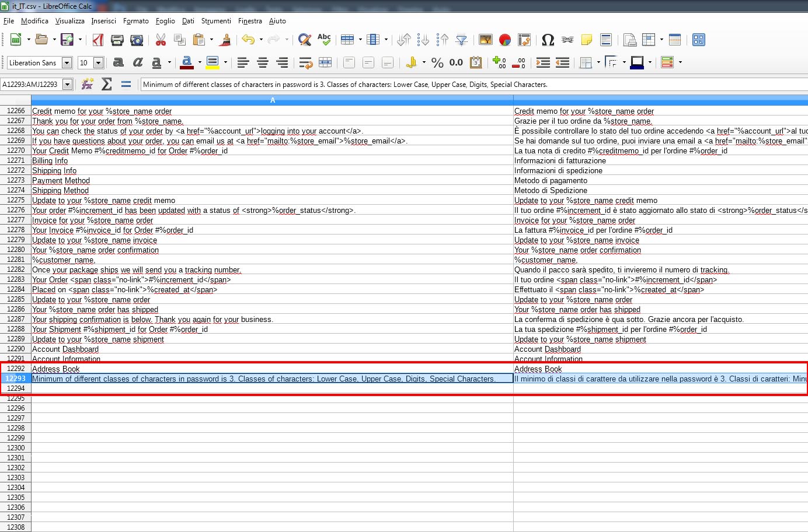Open Find & Replace icon

click(305, 40)
